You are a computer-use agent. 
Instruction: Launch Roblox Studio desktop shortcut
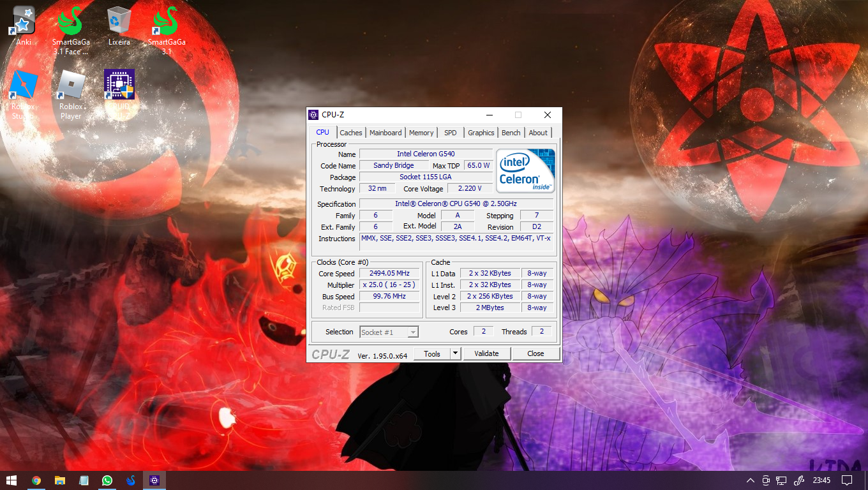click(x=24, y=95)
